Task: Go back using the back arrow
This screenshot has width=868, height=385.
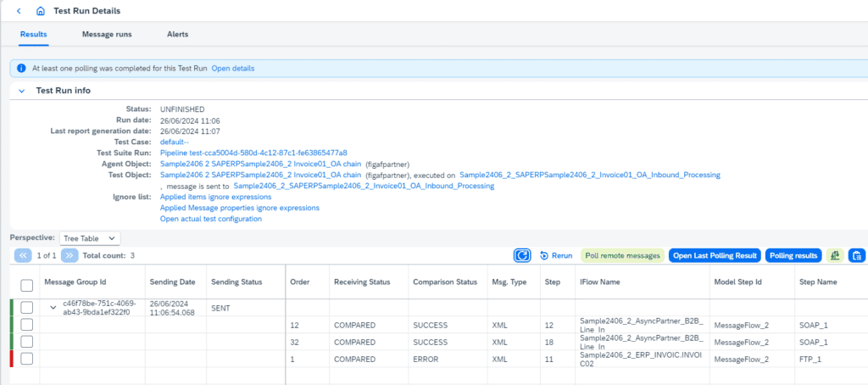Action: [19, 11]
